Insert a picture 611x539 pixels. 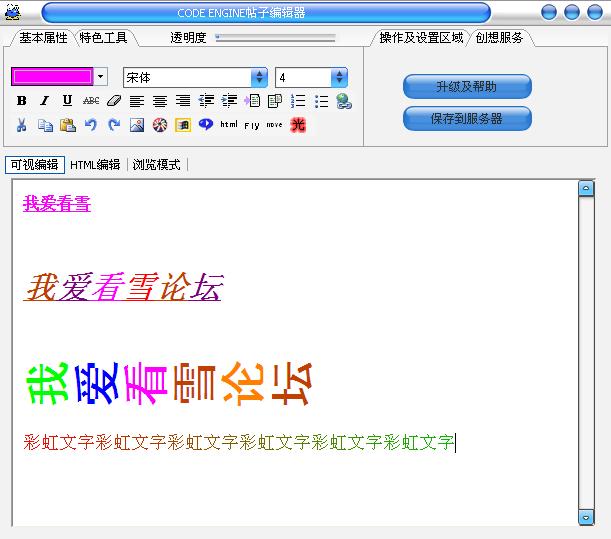coord(137,125)
